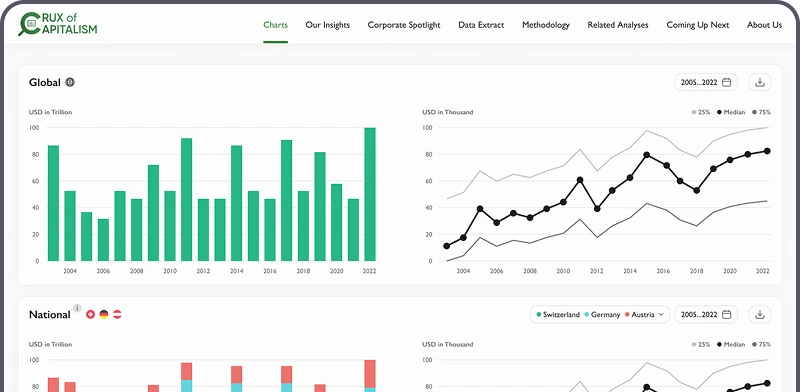
Task: Click the tallest stacked bar in National chart
Action: [x=370, y=376]
